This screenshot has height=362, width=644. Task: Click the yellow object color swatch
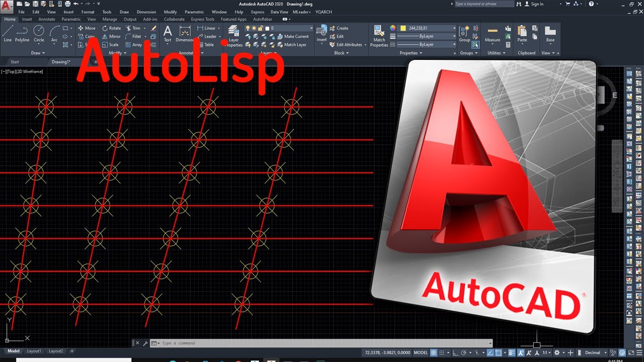(403, 28)
